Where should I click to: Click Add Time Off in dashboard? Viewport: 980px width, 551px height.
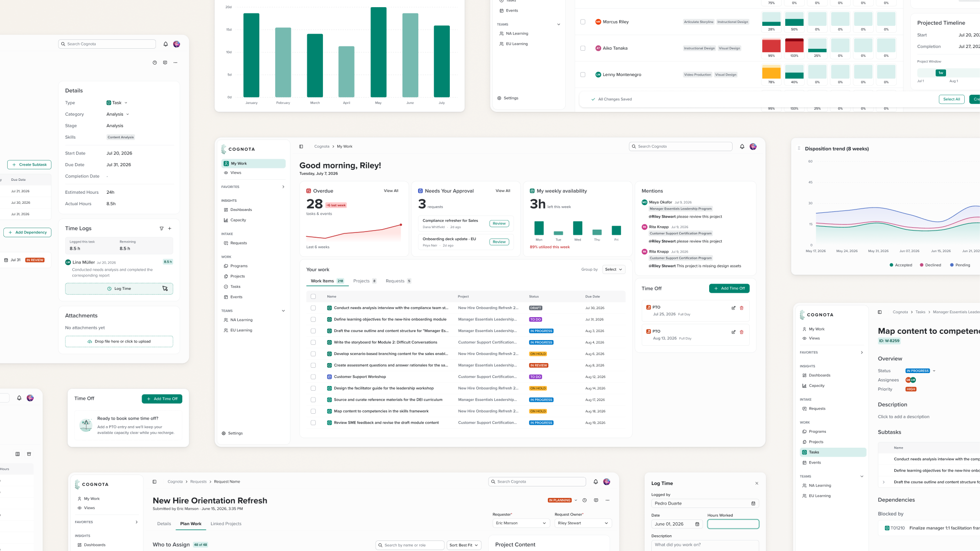[x=729, y=288]
